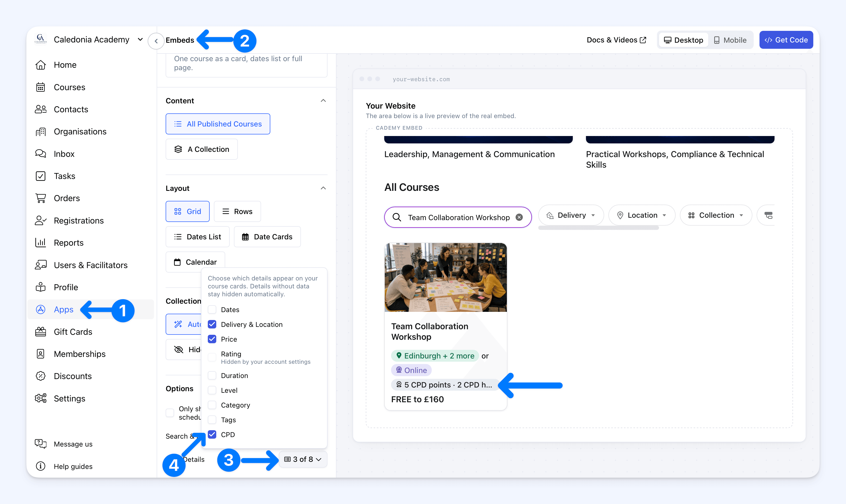
Task: Go back using the chevron-left button
Action: (x=156, y=41)
